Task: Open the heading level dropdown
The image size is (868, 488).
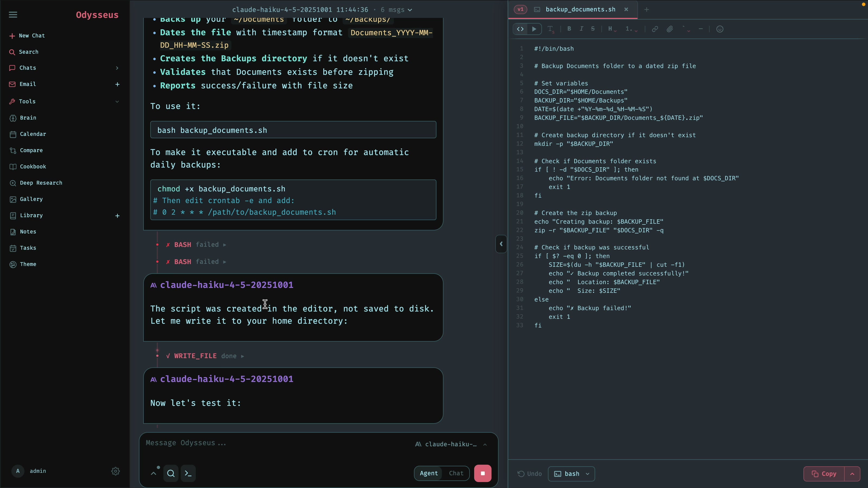Action: coord(612,29)
